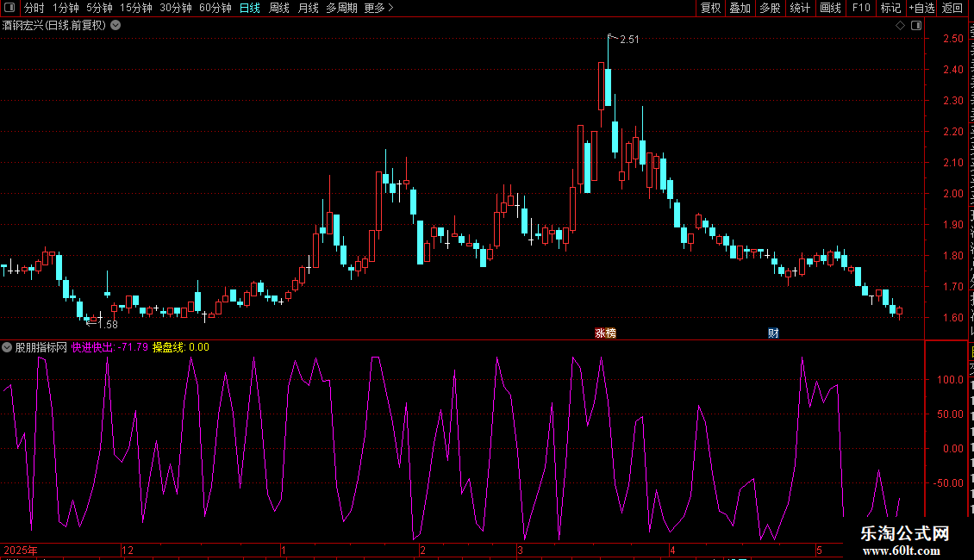This screenshot has width=974, height=560.
Task: Click the 酒钢宏兴(日线,前复权) title text
Action: (54, 25)
